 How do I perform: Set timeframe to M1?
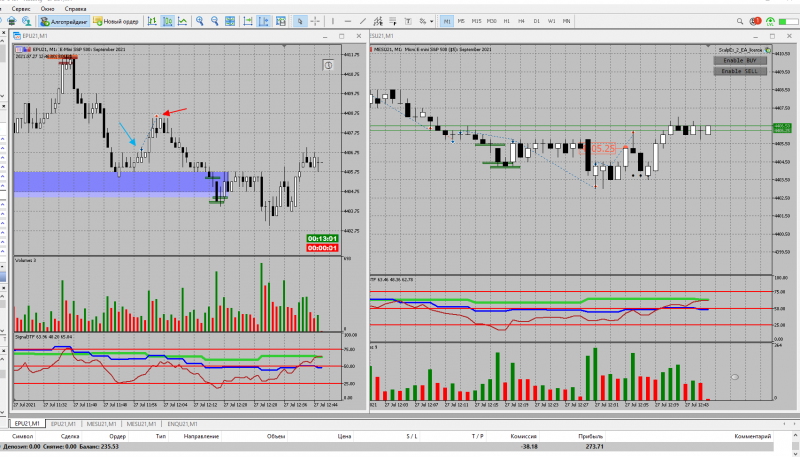point(447,21)
